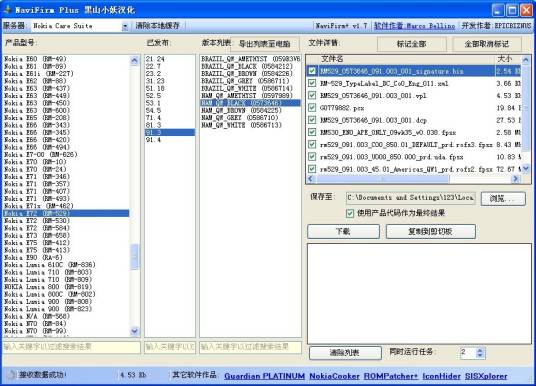Click the product keyword filter input field
This screenshot has width=536, height=386.
pyautogui.click(x=71, y=347)
